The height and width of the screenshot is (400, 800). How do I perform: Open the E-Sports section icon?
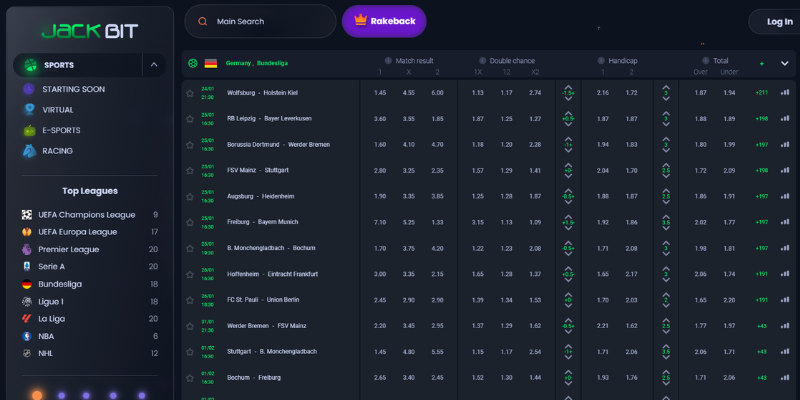tap(30, 130)
